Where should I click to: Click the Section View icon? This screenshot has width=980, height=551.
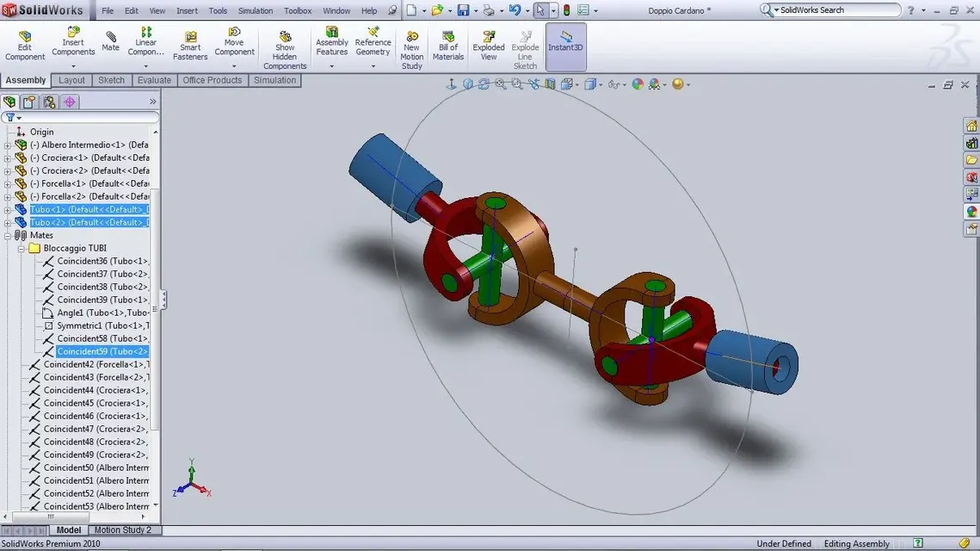tap(550, 84)
